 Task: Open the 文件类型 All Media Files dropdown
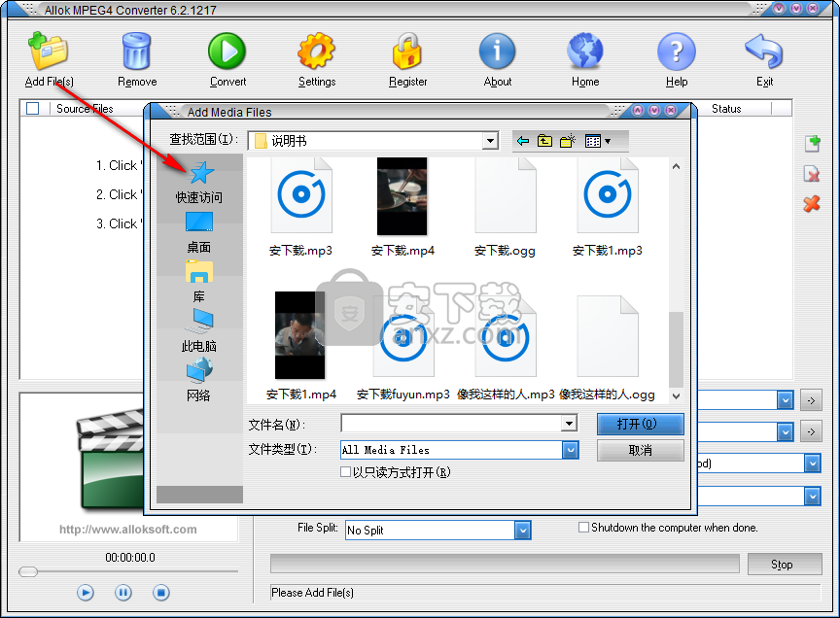tap(570, 450)
